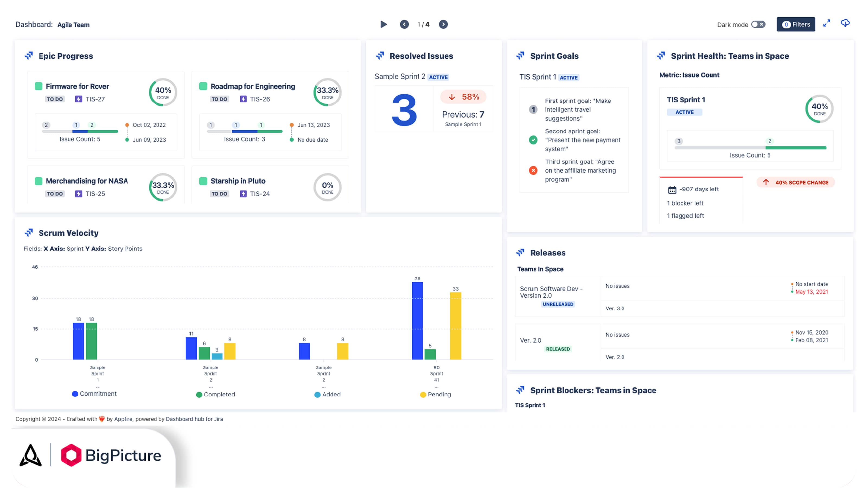Click Starship in Pluto green epic square

203,181
